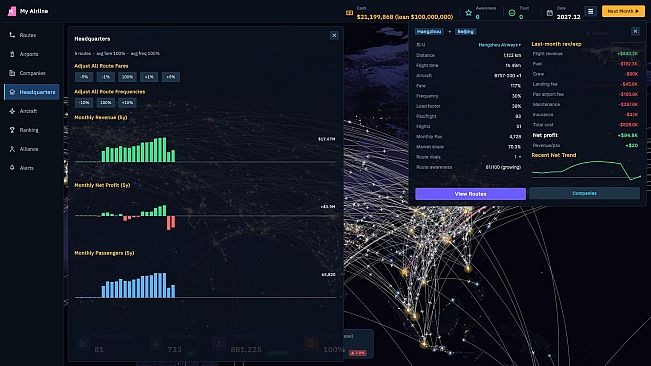Screen dimensions: 651x366
Task: Open the Ranking menu item
Action: [32, 130]
